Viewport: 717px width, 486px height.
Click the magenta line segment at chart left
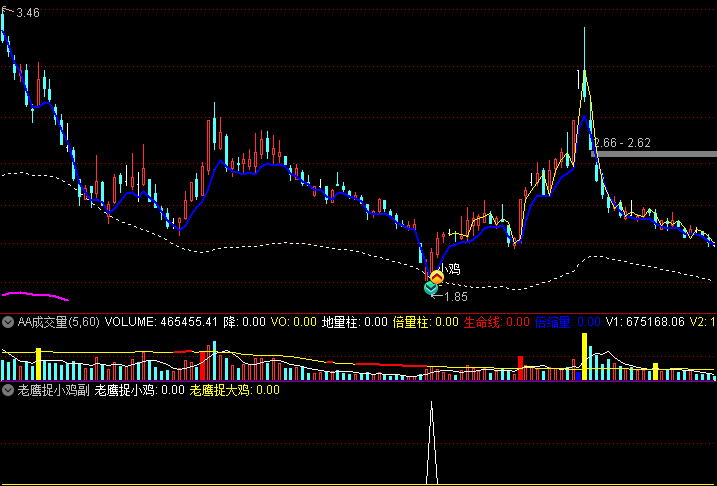(35, 295)
